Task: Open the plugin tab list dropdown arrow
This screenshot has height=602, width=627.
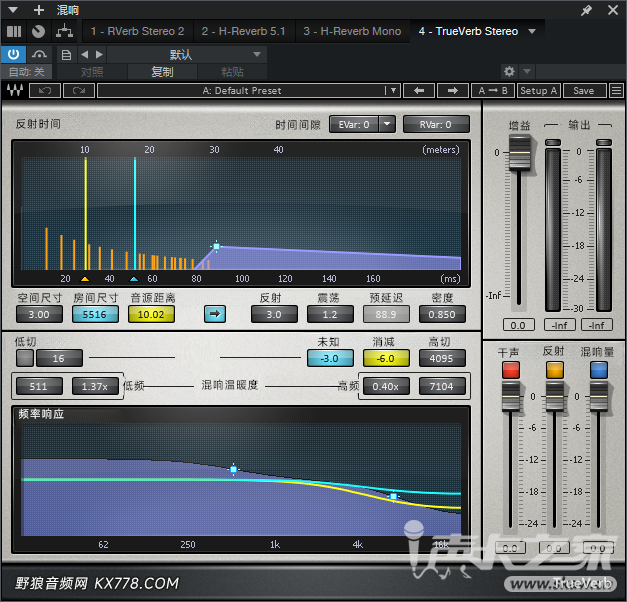Action: click(532, 31)
